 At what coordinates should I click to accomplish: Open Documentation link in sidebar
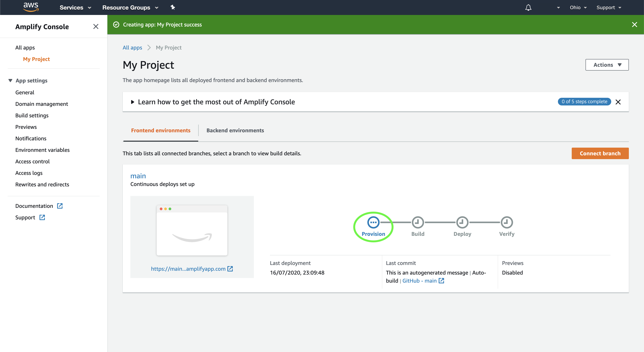click(34, 206)
